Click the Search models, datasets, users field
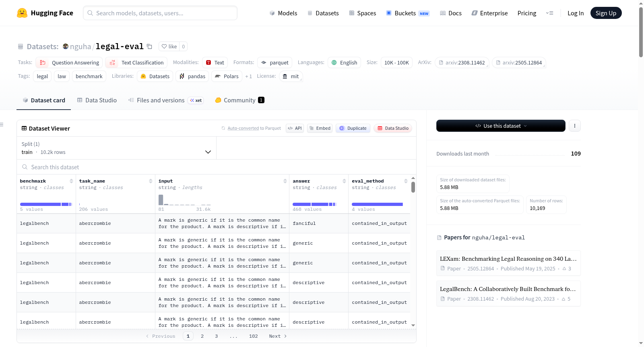644x347 pixels. (x=160, y=13)
